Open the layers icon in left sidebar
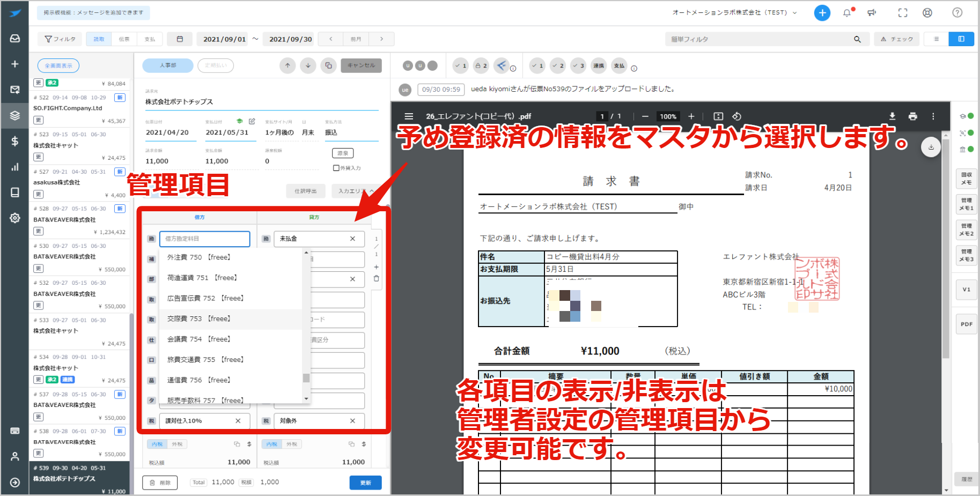 click(x=15, y=115)
